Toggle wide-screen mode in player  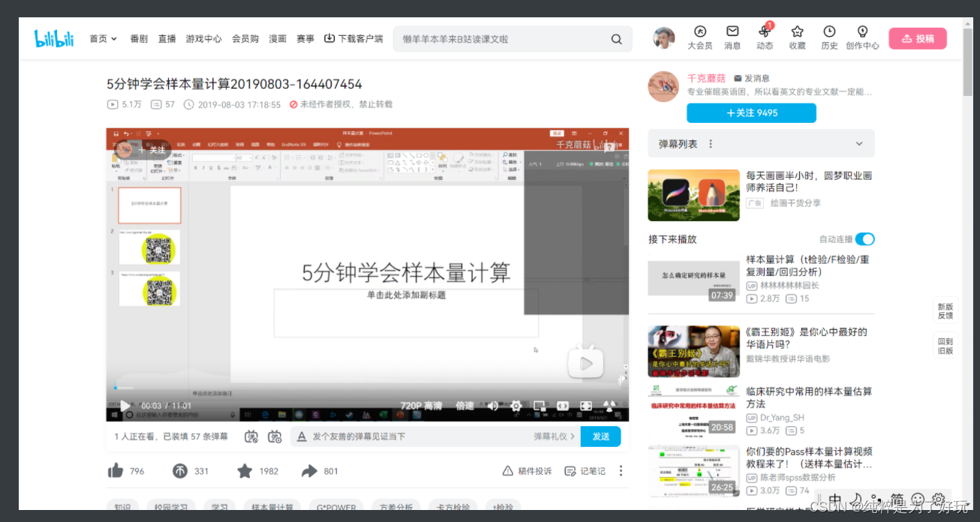point(562,406)
